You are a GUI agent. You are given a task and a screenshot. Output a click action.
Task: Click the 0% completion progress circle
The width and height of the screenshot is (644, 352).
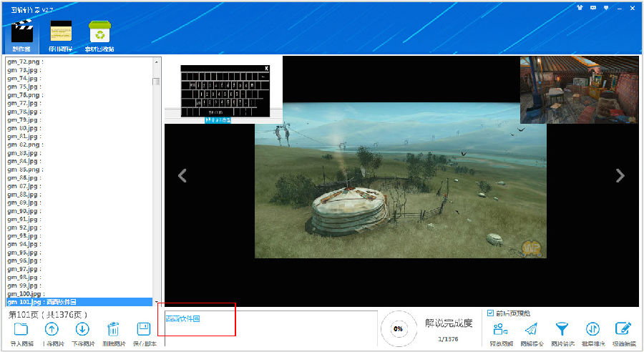[398, 328]
